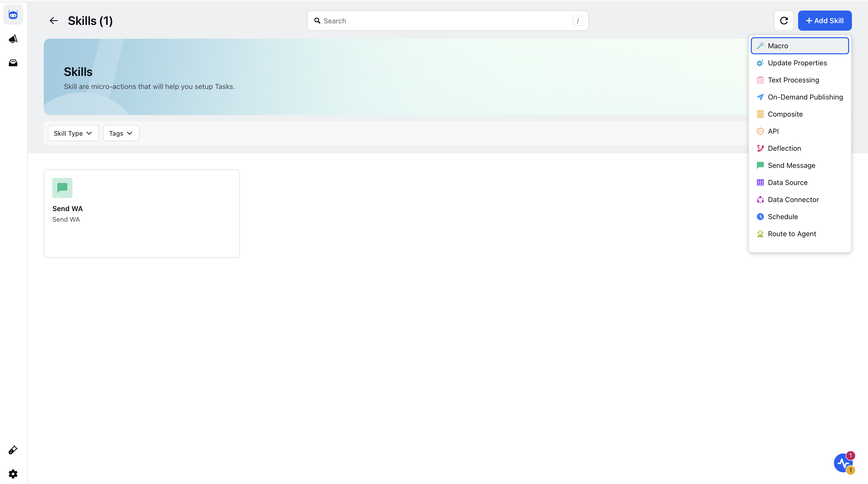The image size is (868, 484).
Task: Click the Composite stacked lines icon
Action: (760, 114)
